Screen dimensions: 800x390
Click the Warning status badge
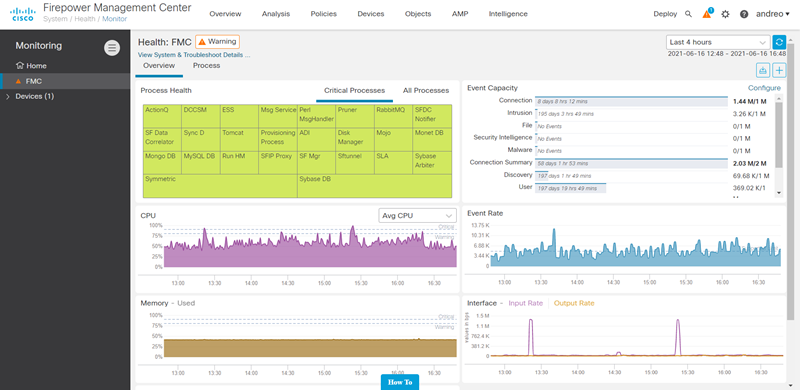click(217, 42)
